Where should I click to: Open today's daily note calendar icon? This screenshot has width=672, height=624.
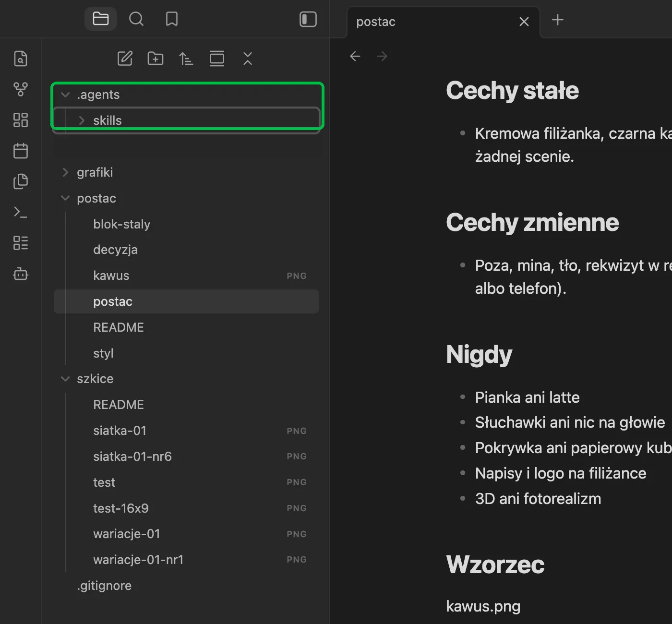point(21,151)
